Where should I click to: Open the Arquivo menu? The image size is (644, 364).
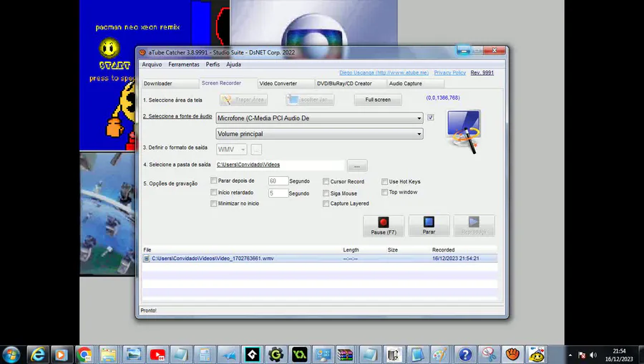(152, 64)
